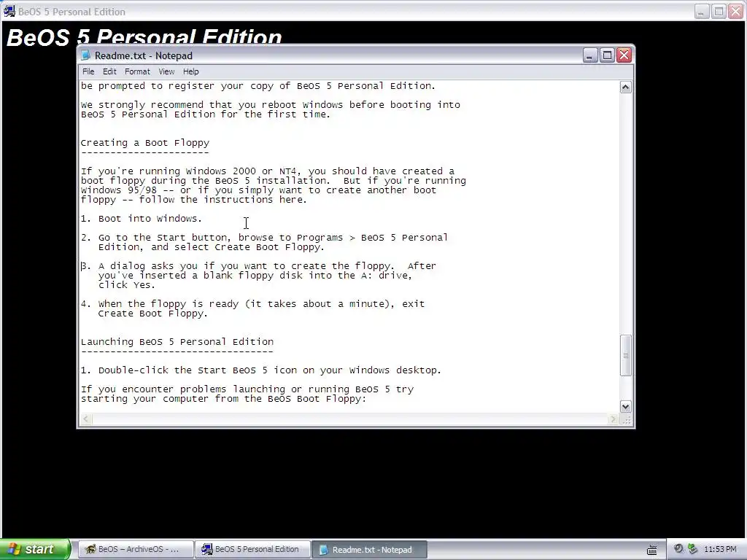Click the Notepad icon in Readme.txt title bar

pyautogui.click(x=86, y=55)
